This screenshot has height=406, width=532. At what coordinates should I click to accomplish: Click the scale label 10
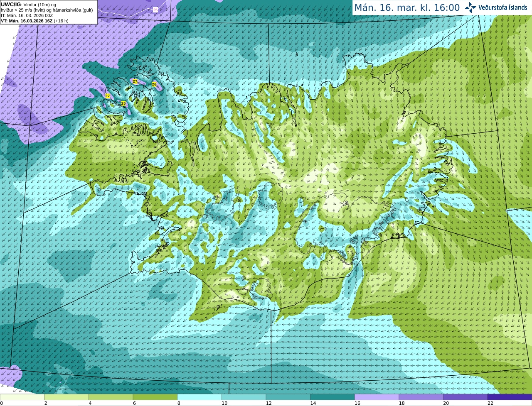pos(224,403)
